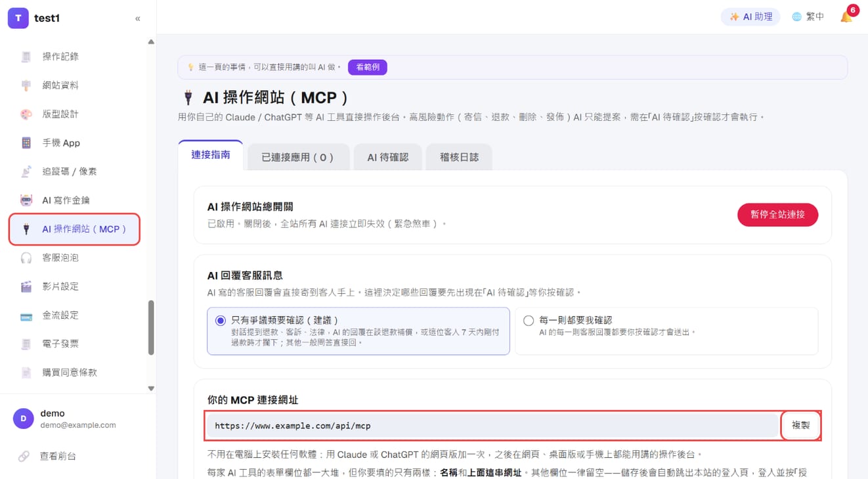Screen dimensions: 868x479
Task: Open the 已連接應用 ( 0 ) tab
Action: (x=298, y=157)
